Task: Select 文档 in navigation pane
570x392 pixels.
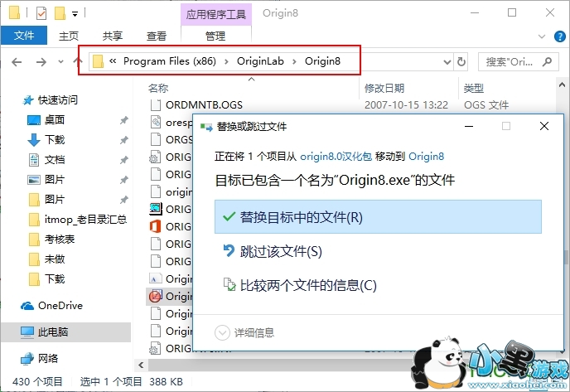Action: pyautogui.click(x=46, y=160)
